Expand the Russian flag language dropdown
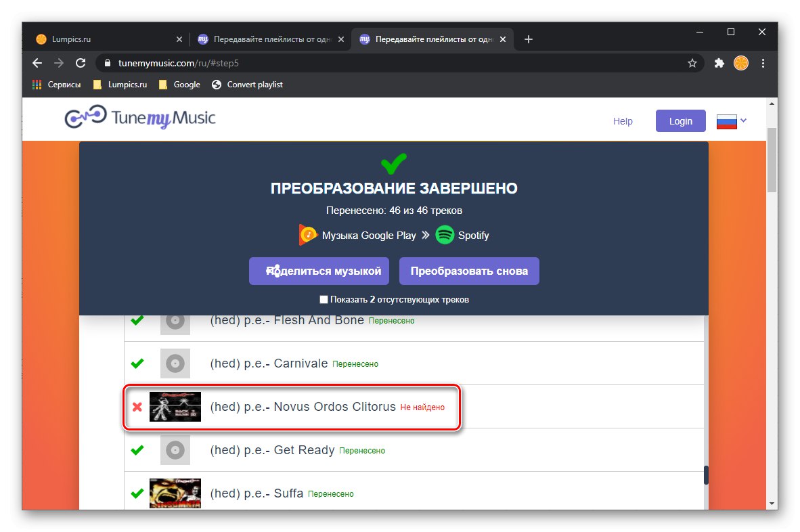Image resolution: width=800 pixels, height=532 pixels. pos(732,121)
